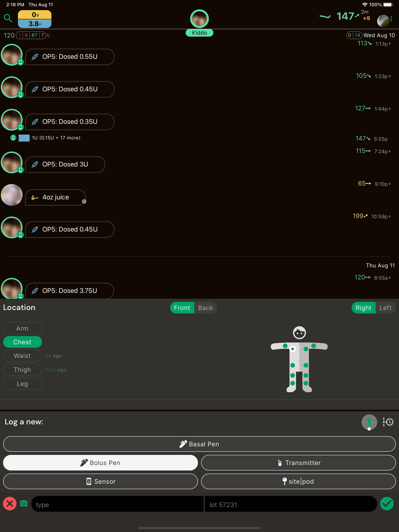The image size is (399, 532).
Task: Select Front body view
Action: point(182,308)
